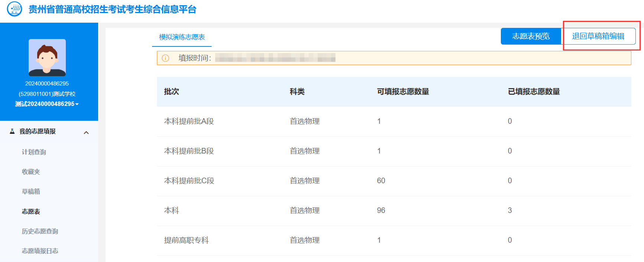The width and height of the screenshot is (644, 262).
Task: Select the 本科 batch row
Action: coord(394,211)
